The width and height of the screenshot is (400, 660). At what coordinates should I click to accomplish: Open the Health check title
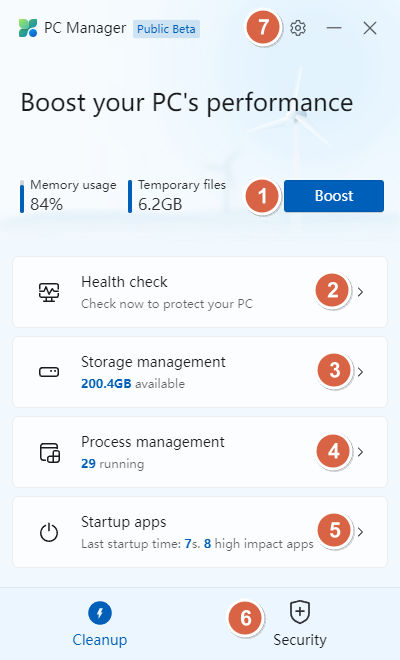(x=124, y=282)
